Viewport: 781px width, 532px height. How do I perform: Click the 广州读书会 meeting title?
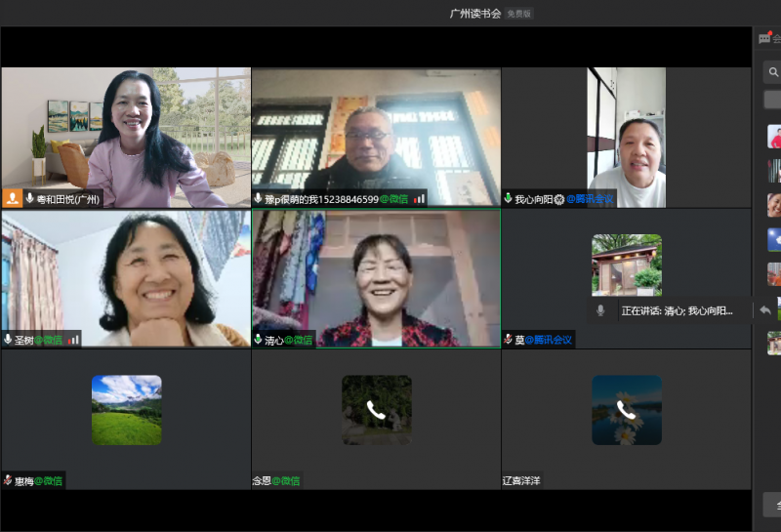[x=474, y=14]
